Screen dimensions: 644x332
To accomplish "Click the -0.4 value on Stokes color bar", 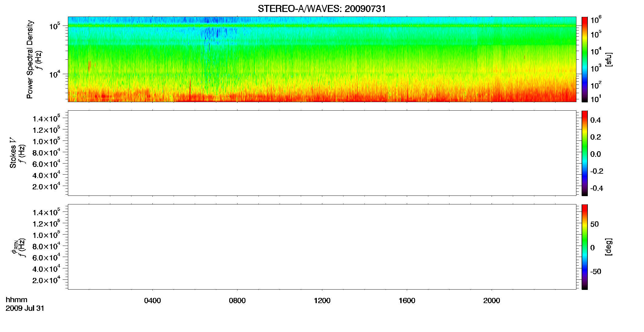I will pyautogui.click(x=597, y=188).
